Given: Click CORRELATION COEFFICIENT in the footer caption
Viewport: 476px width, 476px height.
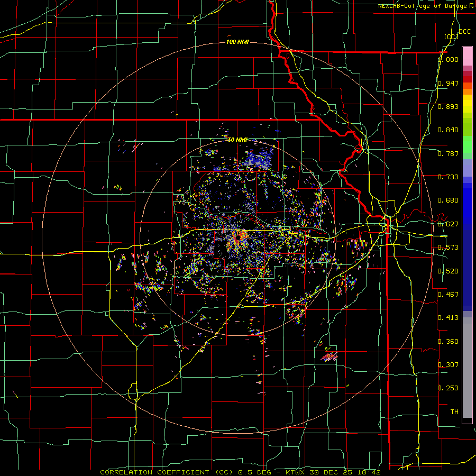Looking at the screenshot, I should tap(154, 472).
